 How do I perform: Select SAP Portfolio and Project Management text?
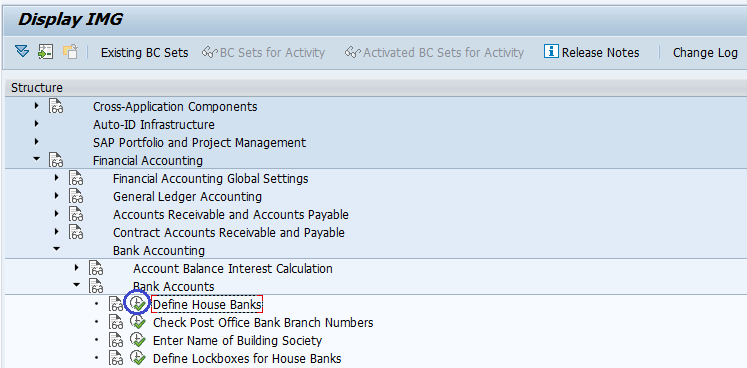tap(200, 143)
